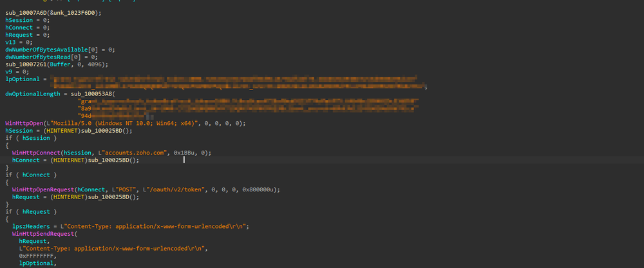
Task: Click the 'hRequest,' argument of WinHttpSendRequest
Action: [34, 242]
